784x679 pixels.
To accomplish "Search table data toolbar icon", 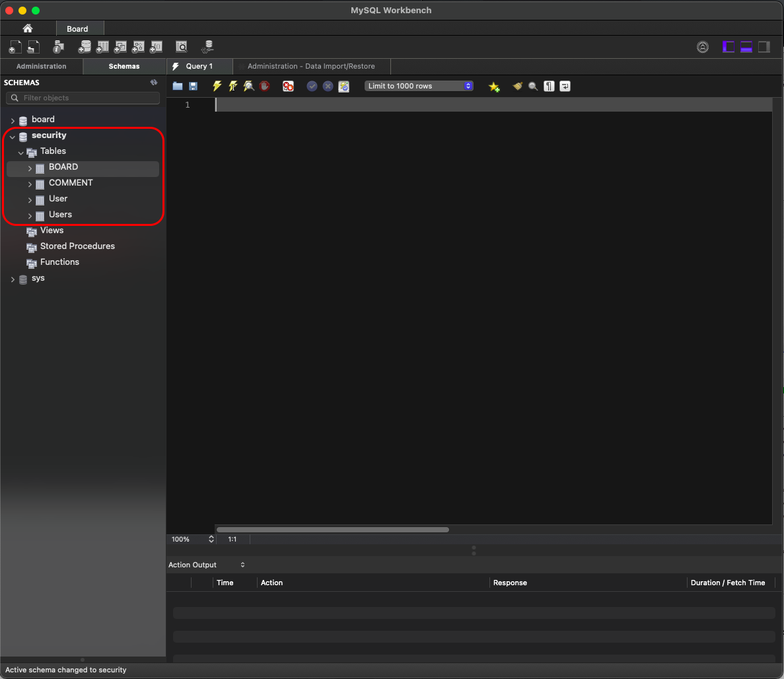I will coord(182,47).
